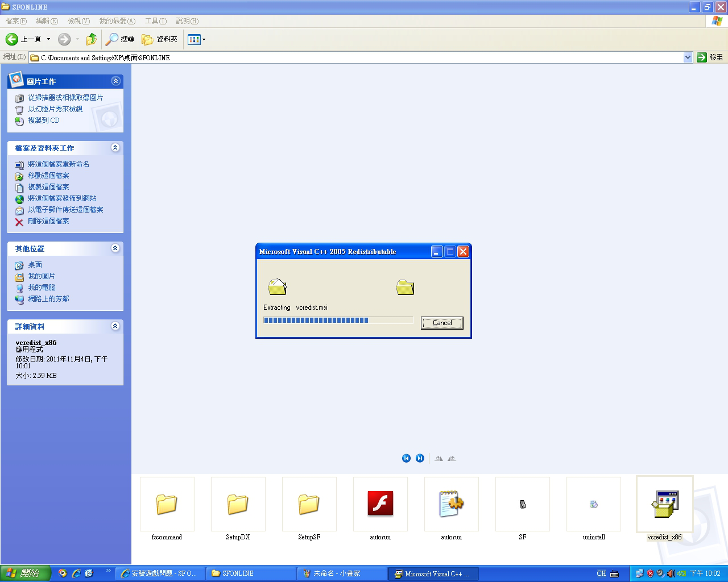Show next image in filmstrip

[x=420, y=458]
